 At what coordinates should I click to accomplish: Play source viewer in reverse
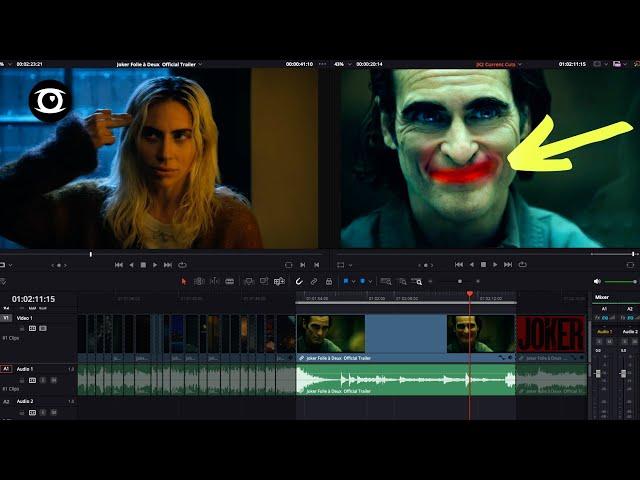pos(131,265)
